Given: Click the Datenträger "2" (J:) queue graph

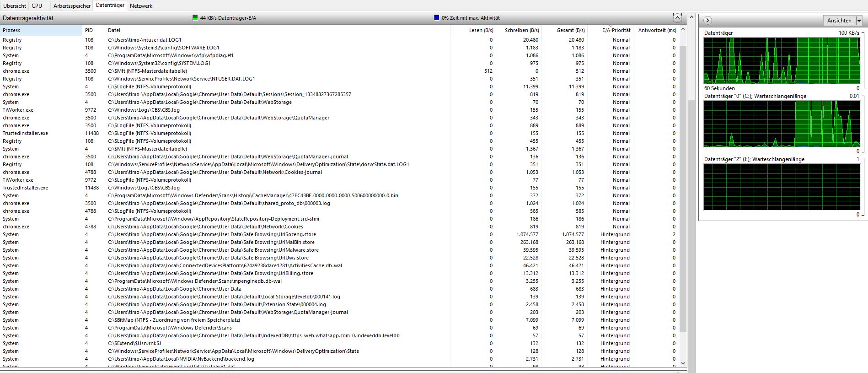Looking at the screenshot, I should 782,187.
